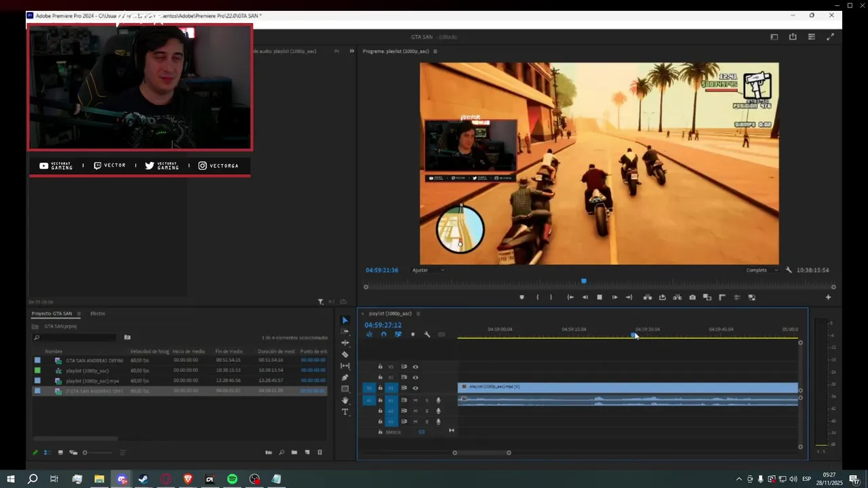Open Program monitor settings wrench
The width and height of the screenshot is (868, 488).
pos(789,270)
